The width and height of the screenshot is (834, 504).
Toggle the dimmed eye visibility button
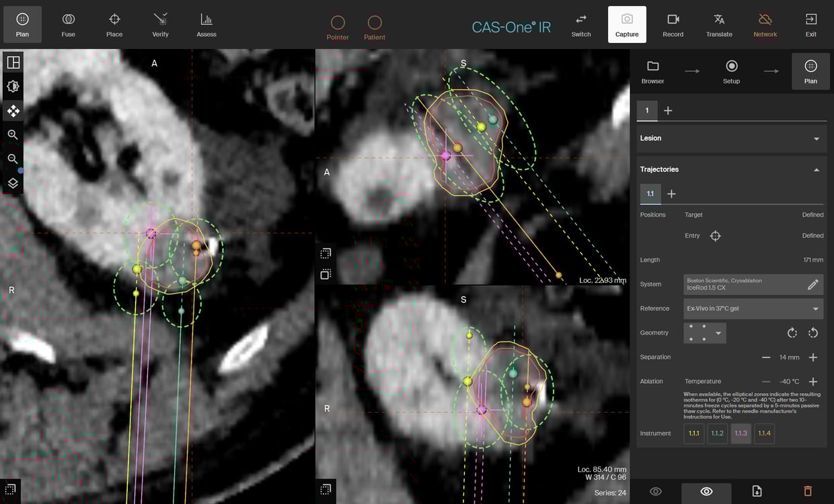coord(656,492)
